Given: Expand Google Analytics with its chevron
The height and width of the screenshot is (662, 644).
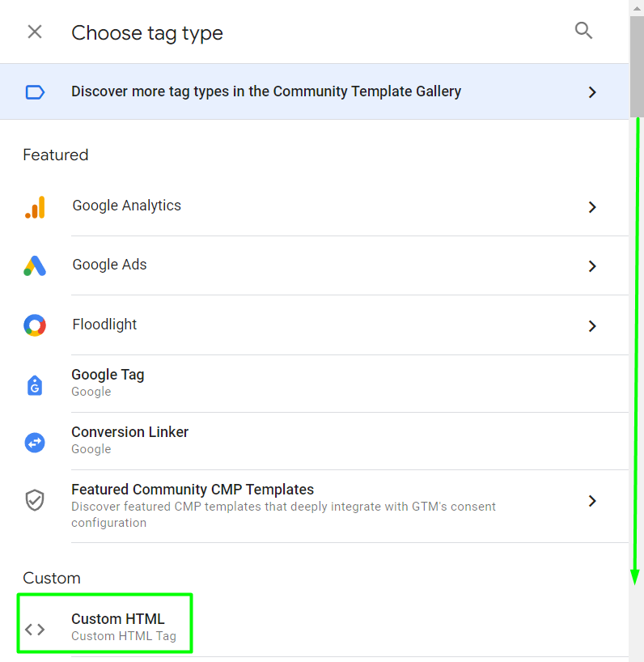Looking at the screenshot, I should click(x=592, y=207).
